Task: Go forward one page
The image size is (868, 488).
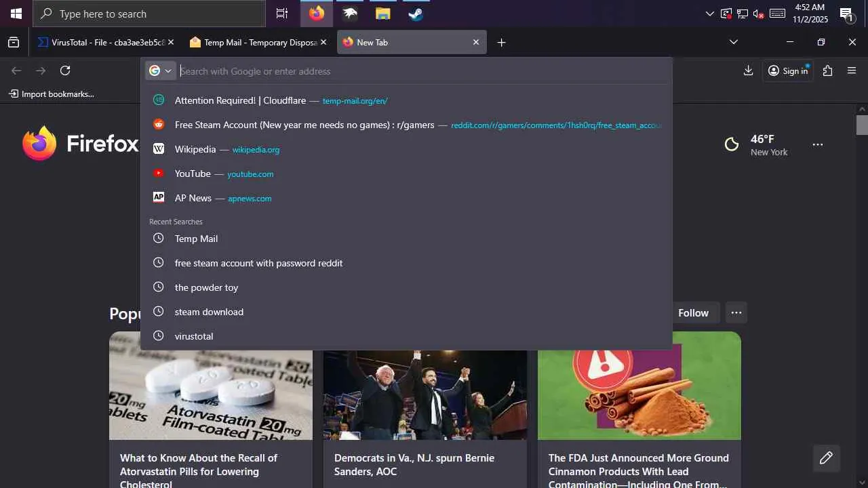Action: pyautogui.click(x=41, y=70)
